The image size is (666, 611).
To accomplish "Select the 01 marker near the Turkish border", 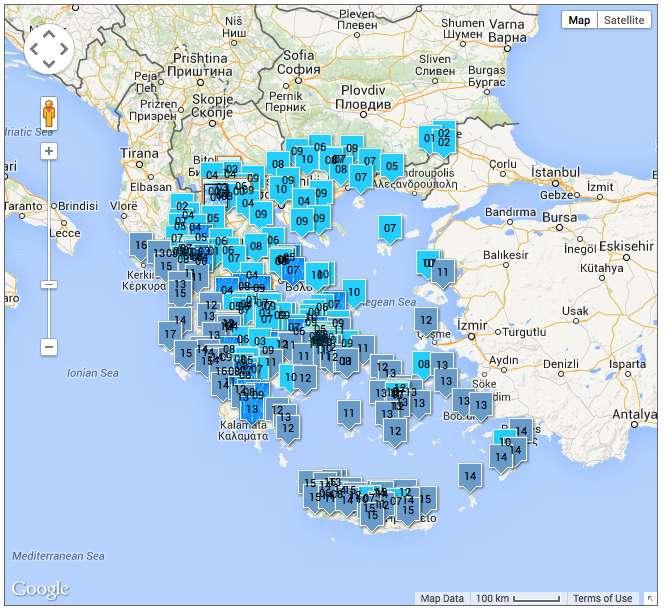I will 427,139.
